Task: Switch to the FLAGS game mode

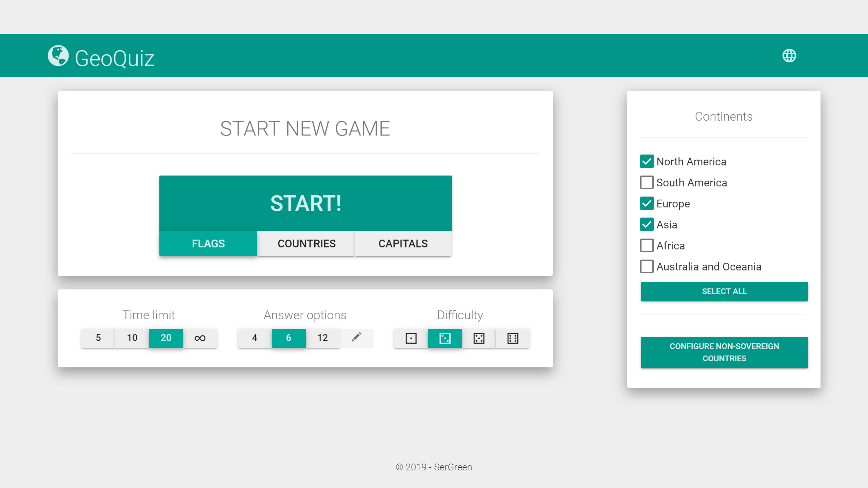Action: coord(208,243)
